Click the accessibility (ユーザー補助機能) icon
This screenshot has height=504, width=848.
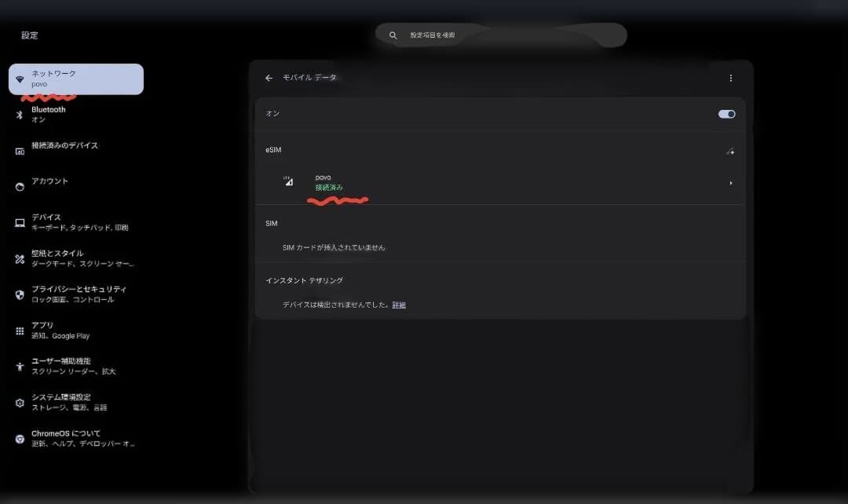19,364
